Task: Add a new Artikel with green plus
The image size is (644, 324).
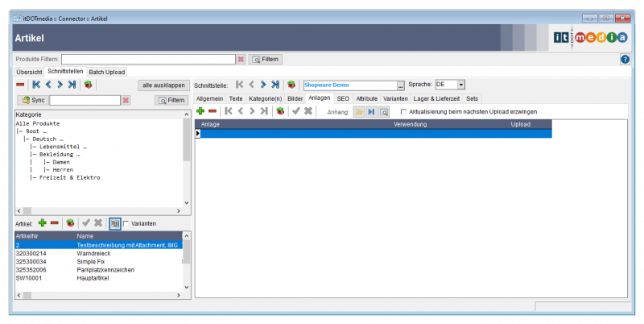Action: [x=42, y=222]
